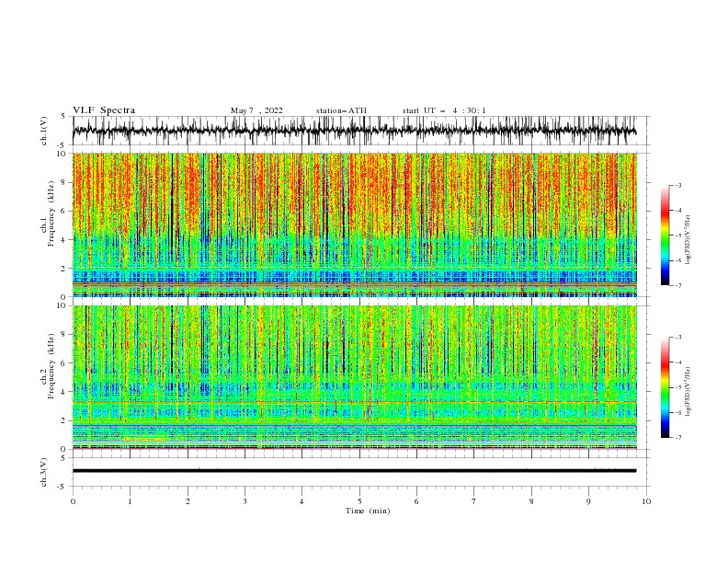This screenshot has height=563, width=728.
Task: Select the "start UT = 4 :30: 1" text
Action: (444, 110)
